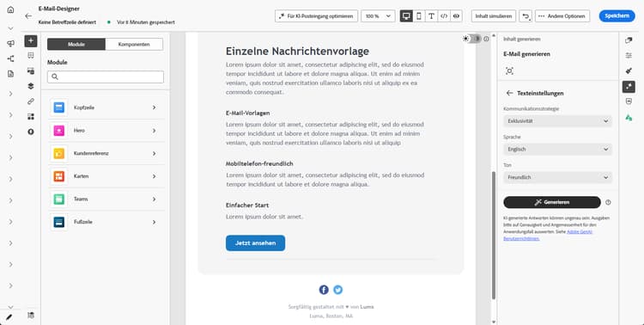Switch to desktop preview icon
The image size is (644, 325).
click(x=407, y=16)
